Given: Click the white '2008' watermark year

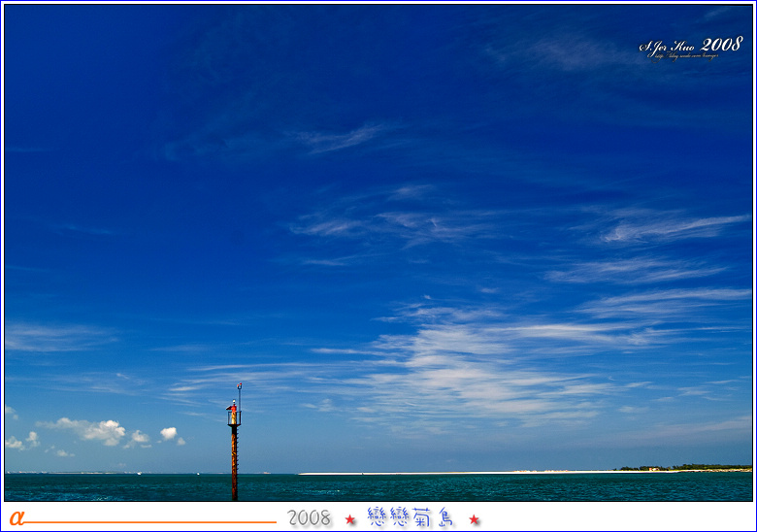Looking at the screenshot, I should tap(721, 44).
